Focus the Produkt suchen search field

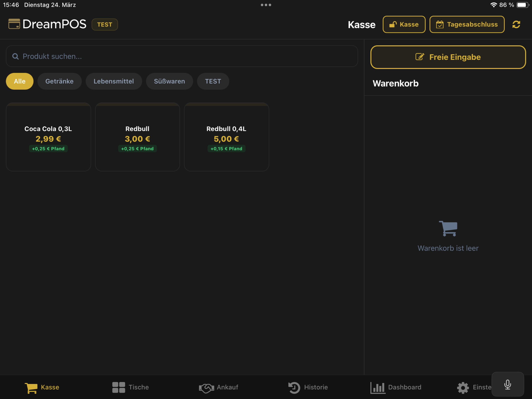pos(182,56)
